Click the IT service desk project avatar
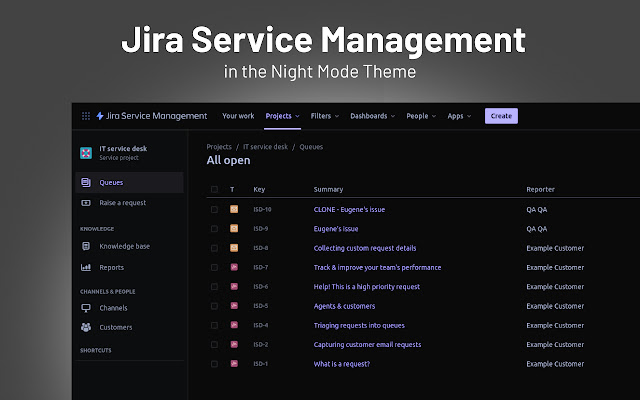Screen dimensions: 640x400 [x=86, y=153]
